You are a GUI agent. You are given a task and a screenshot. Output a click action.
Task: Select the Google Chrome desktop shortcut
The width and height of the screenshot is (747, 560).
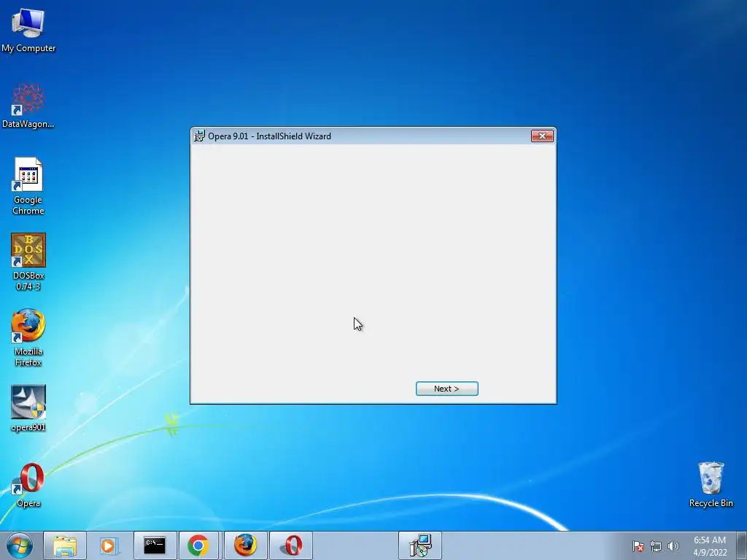click(x=28, y=186)
